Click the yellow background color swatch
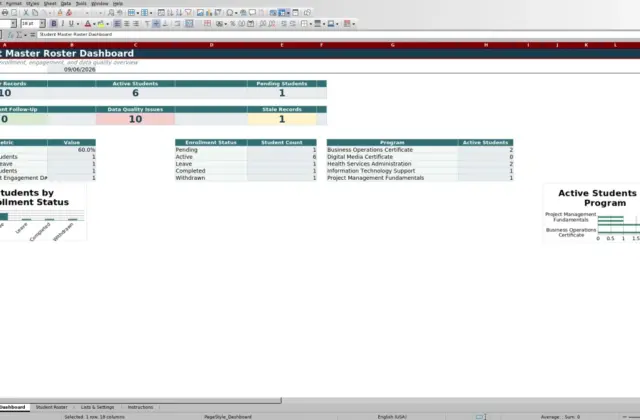The width and height of the screenshot is (640, 420). 101,24
